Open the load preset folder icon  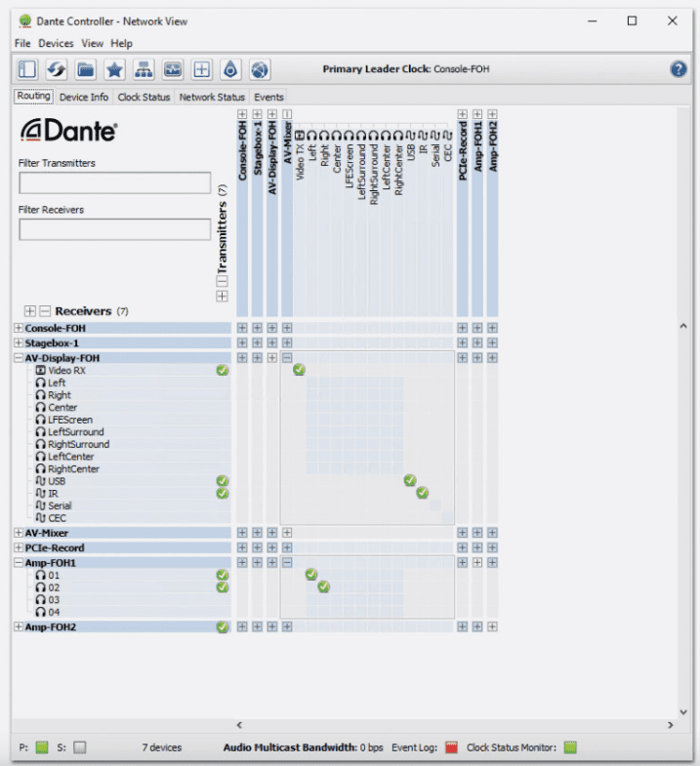pyautogui.click(x=86, y=69)
